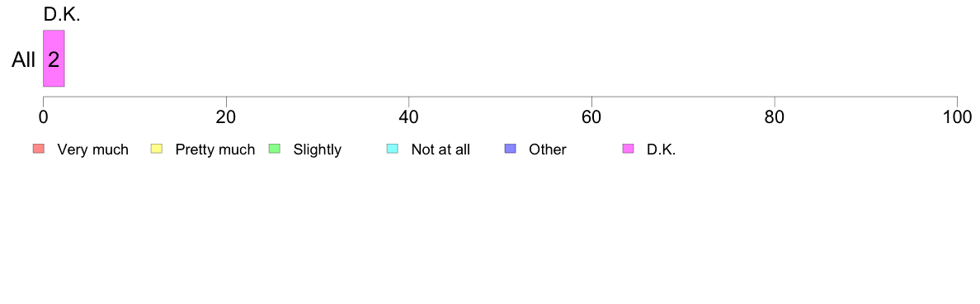Viewport: 980px width, 304px height.
Task: Click the D.K. label above the bar
Action: [x=62, y=15]
